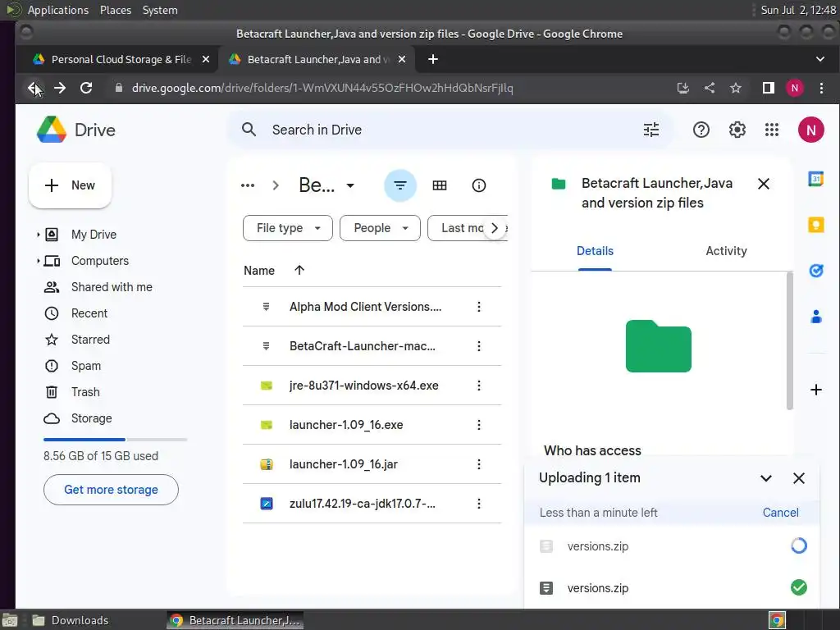Cancel the upload in progress
840x630 pixels.
click(780, 513)
